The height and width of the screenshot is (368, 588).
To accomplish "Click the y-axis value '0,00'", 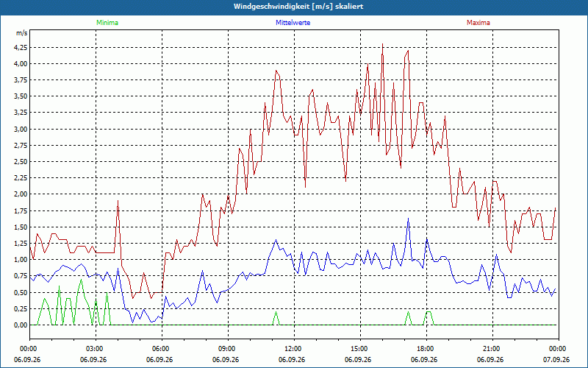I will [x=21, y=325].
